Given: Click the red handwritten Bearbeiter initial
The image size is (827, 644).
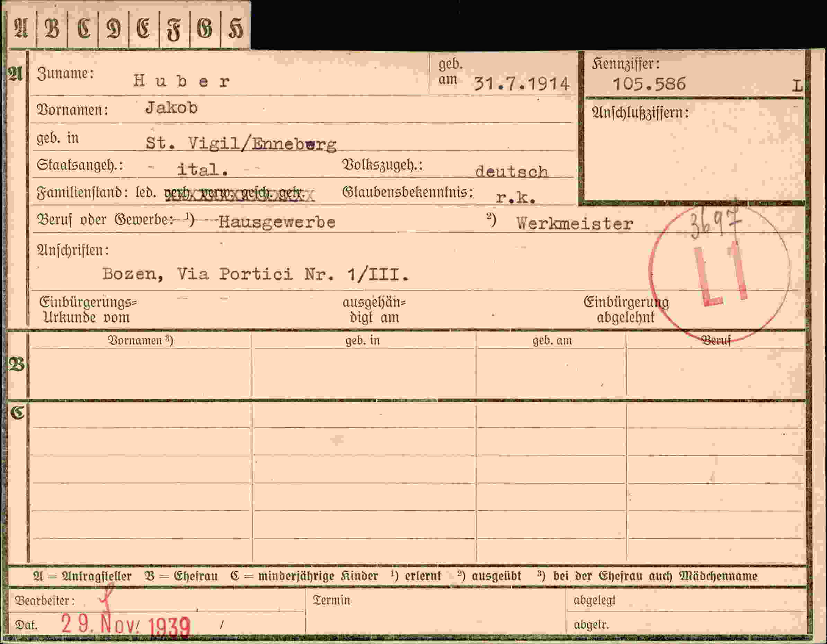Looking at the screenshot, I should coord(106,598).
